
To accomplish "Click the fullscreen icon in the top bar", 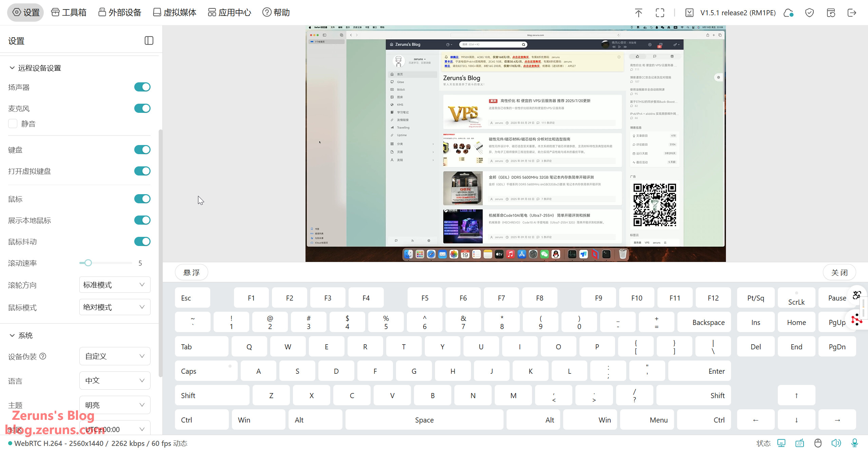I will pos(660,13).
